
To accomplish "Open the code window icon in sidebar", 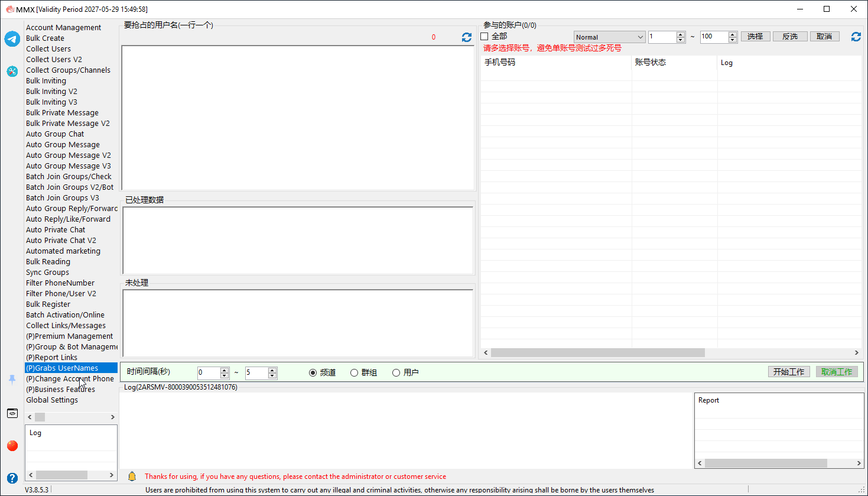I will click(12, 413).
